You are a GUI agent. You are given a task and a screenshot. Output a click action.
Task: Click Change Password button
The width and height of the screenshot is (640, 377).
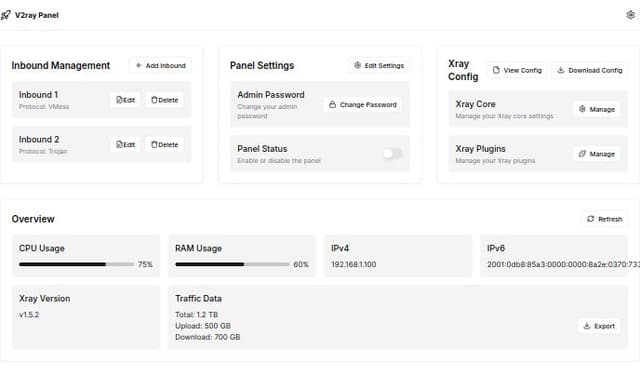point(363,104)
